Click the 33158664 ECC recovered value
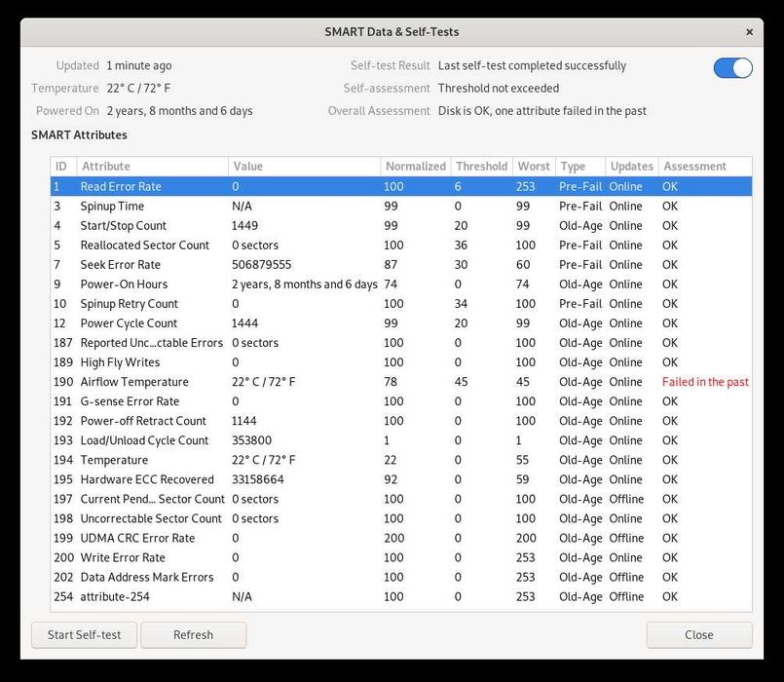 [x=257, y=479]
